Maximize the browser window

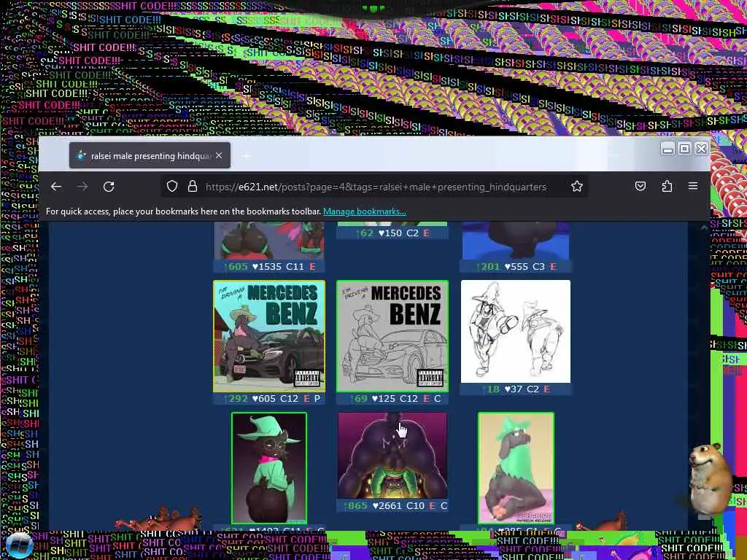(684, 149)
